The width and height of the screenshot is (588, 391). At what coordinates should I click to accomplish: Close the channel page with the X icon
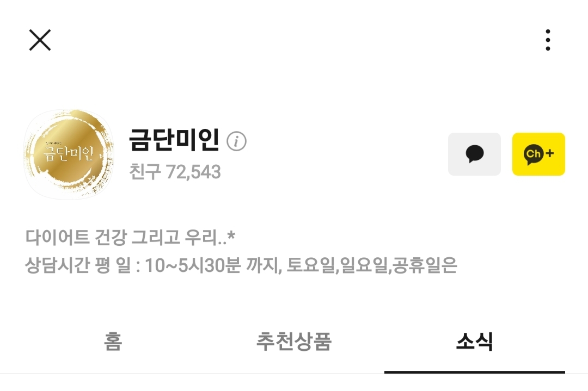40,40
